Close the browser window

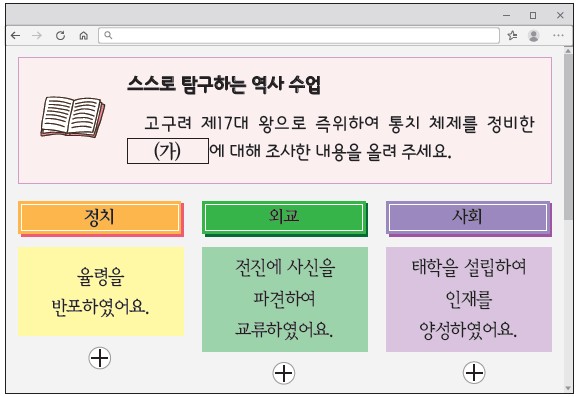pyautogui.click(x=560, y=15)
